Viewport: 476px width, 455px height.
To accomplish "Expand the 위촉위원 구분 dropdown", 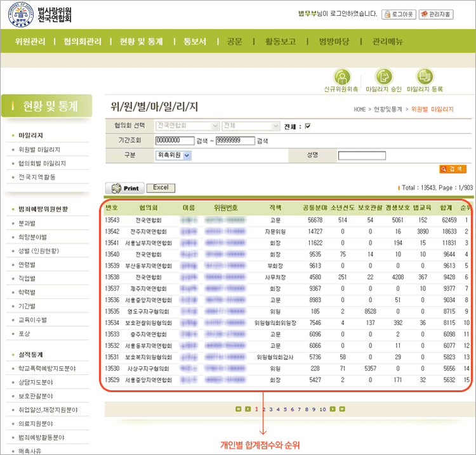I will tap(174, 155).
